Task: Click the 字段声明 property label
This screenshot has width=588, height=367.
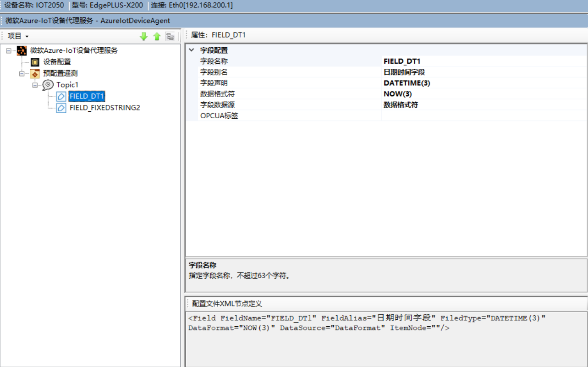Action: click(x=214, y=83)
